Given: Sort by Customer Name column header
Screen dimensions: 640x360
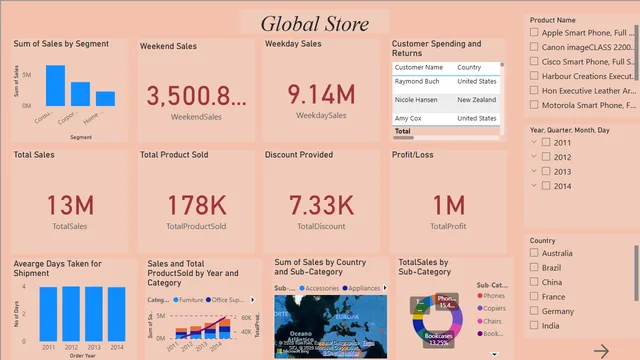Looking at the screenshot, I should (x=419, y=67).
